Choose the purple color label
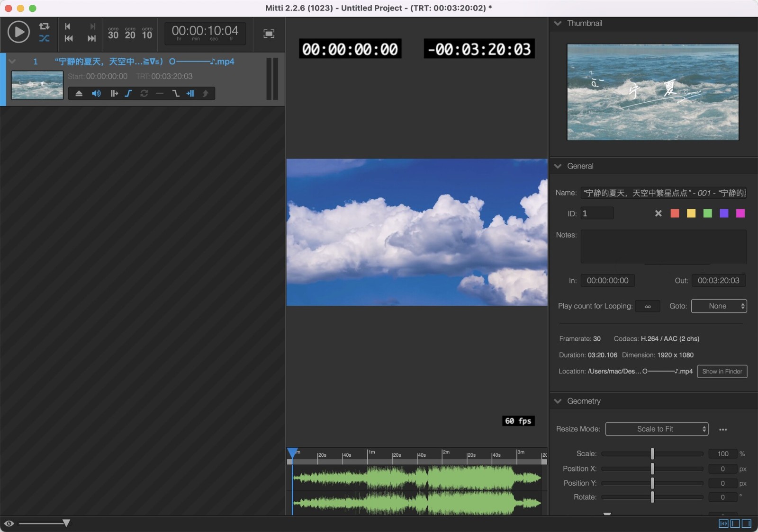 (x=724, y=213)
